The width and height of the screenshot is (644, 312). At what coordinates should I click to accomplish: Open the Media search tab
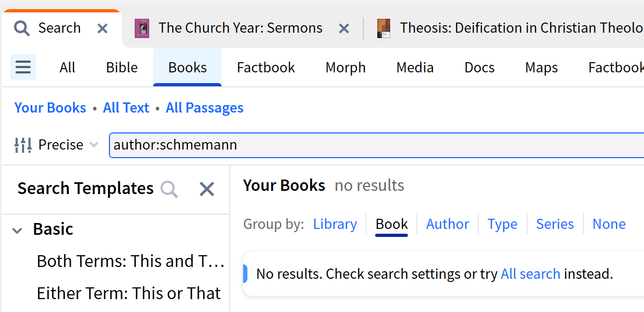[415, 68]
